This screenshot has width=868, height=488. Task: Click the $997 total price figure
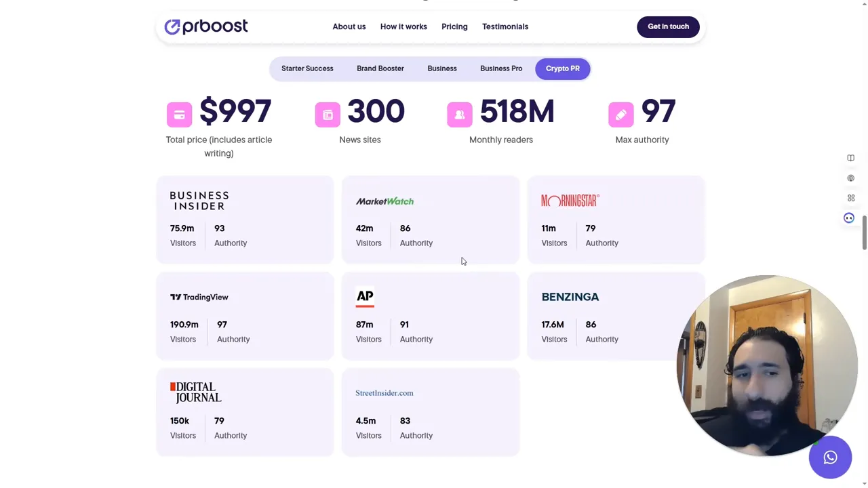click(235, 112)
